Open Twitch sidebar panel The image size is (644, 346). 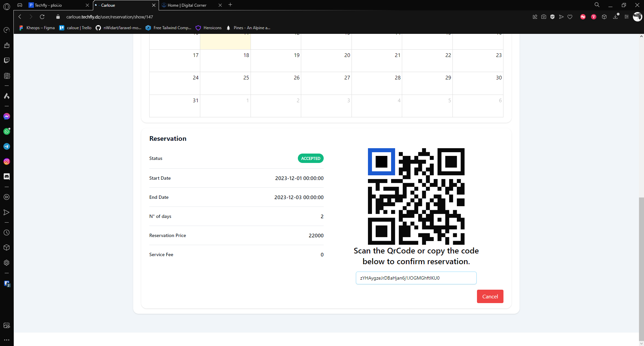point(7,60)
